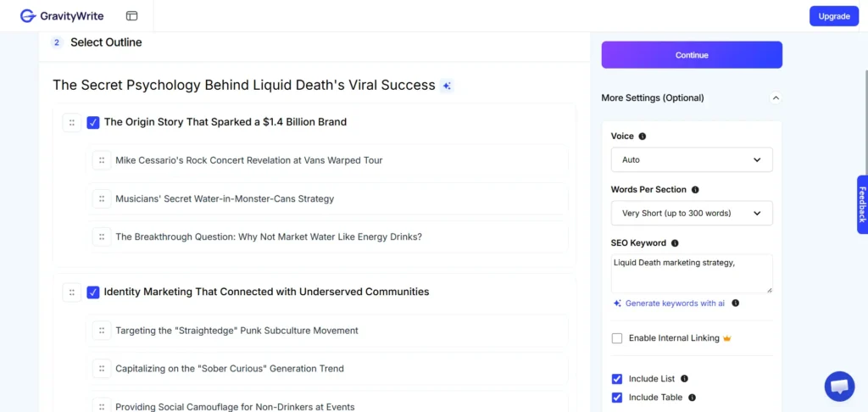Click info icon beside Generate keywords
Viewport: 868px width, 412px height.
coord(735,303)
